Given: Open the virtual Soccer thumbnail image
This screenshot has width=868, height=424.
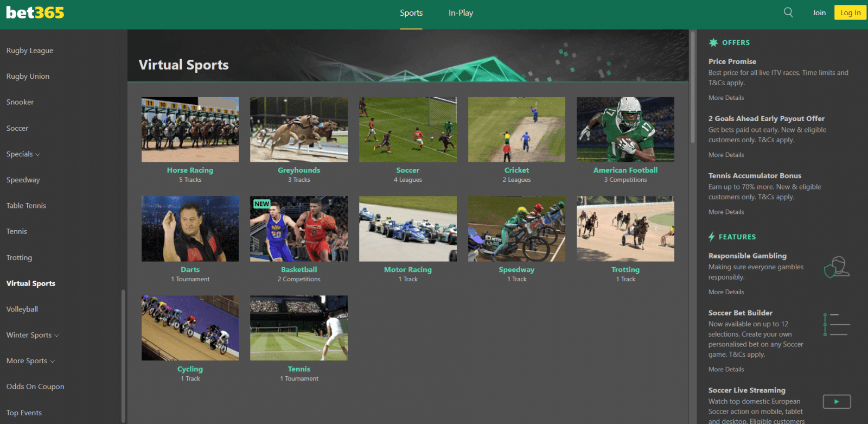Looking at the screenshot, I should [408, 130].
